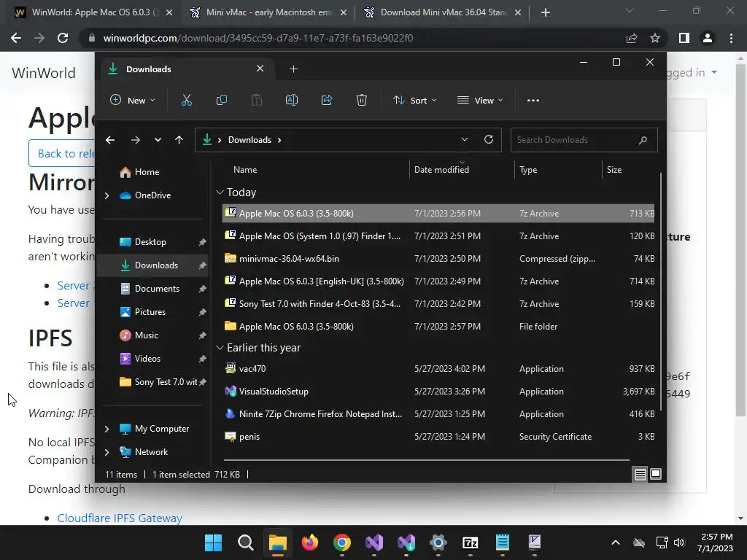Show hidden system tray icons chevron
This screenshot has width=747, height=560.
(616, 542)
